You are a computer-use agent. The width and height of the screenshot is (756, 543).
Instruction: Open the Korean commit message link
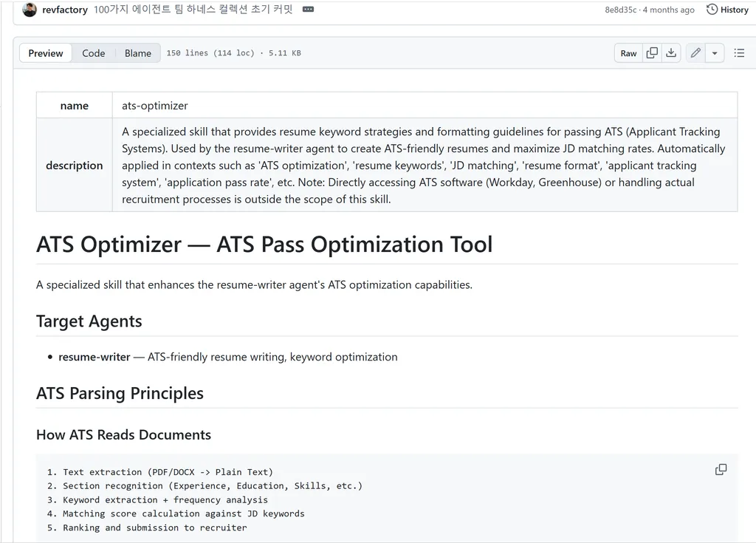(193, 10)
